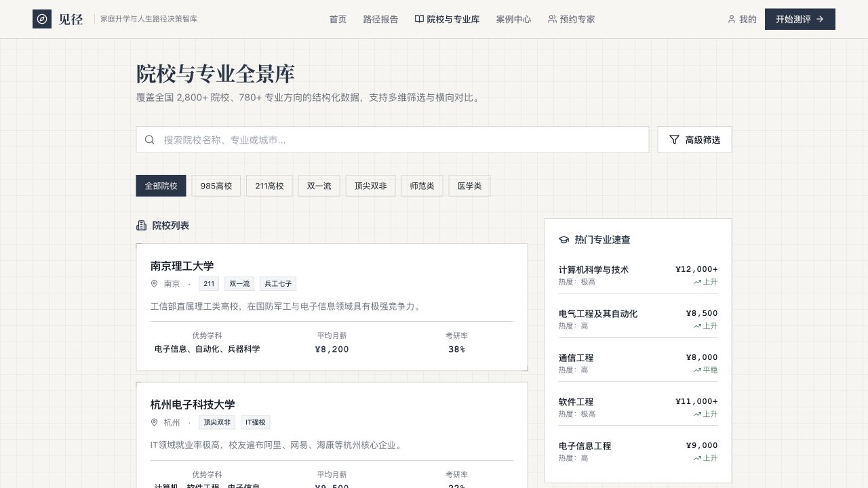Click trend arrow icon for 计算机科学与技术
Viewport: 868px width, 488px height.
click(x=697, y=282)
